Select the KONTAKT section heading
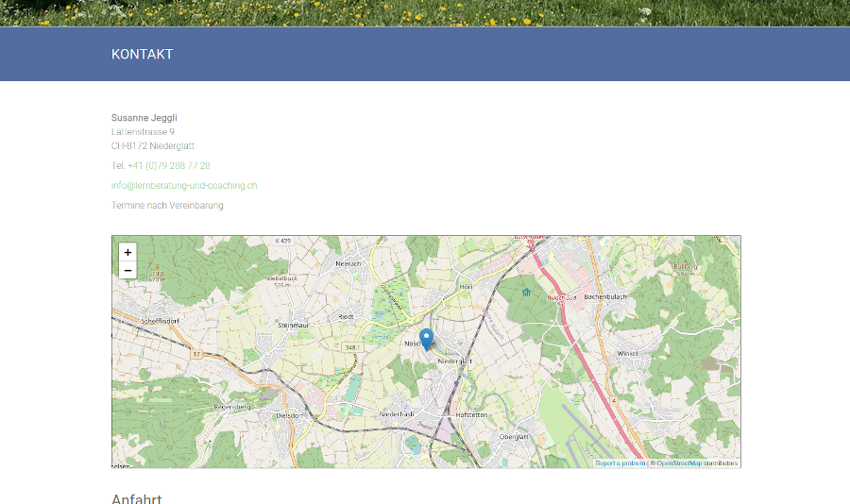This screenshot has height=504, width=850. pos(142,54)
